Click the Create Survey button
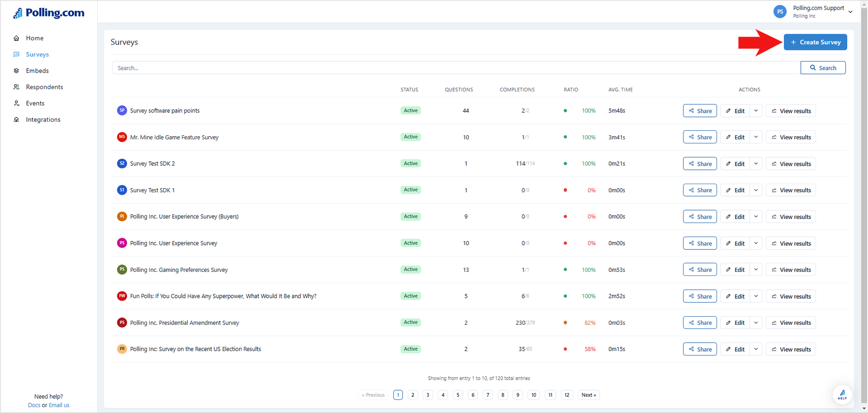 [x=816, y=42]
